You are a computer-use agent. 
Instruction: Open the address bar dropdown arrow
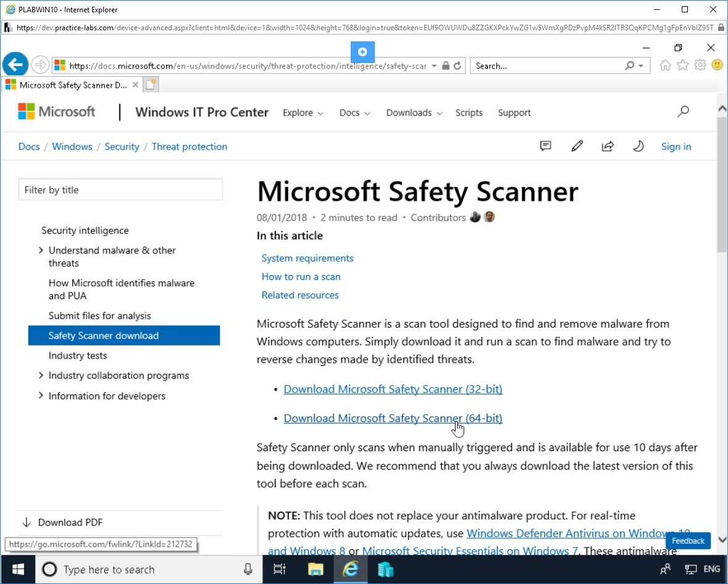[433, 66]
